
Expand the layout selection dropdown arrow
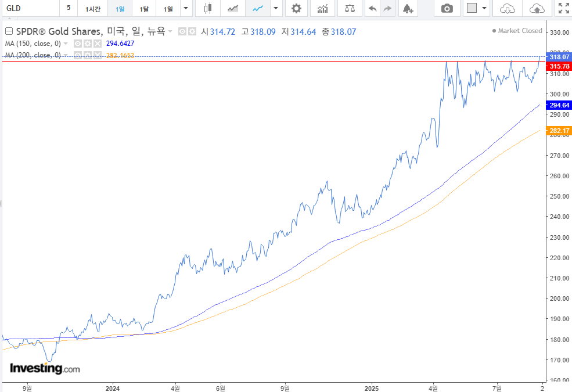484,8
